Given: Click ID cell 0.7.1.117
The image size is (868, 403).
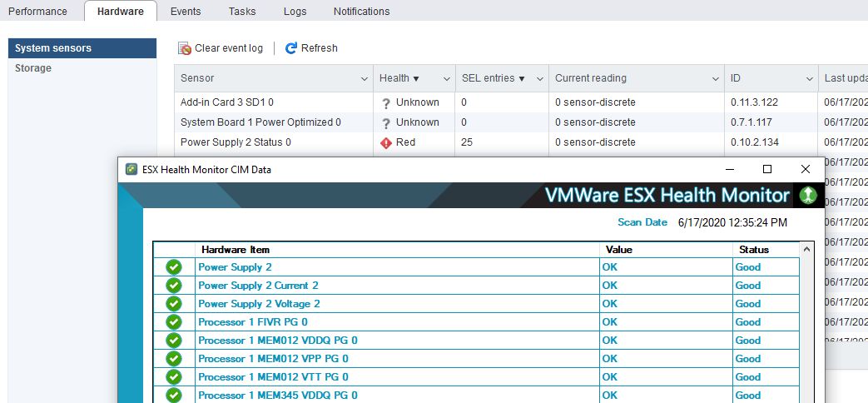Looking at the screenshot, I should (751, 122).
